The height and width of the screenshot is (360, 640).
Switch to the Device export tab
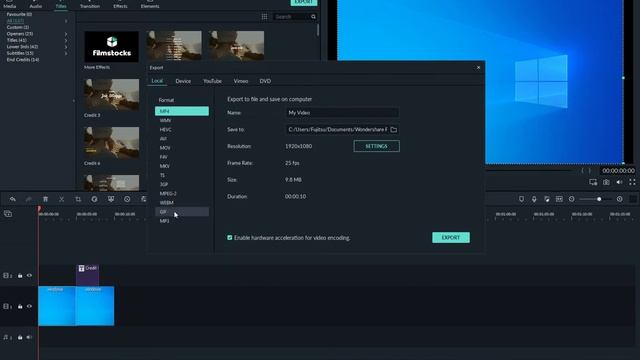pyautogui.click(x=183, y=81)
